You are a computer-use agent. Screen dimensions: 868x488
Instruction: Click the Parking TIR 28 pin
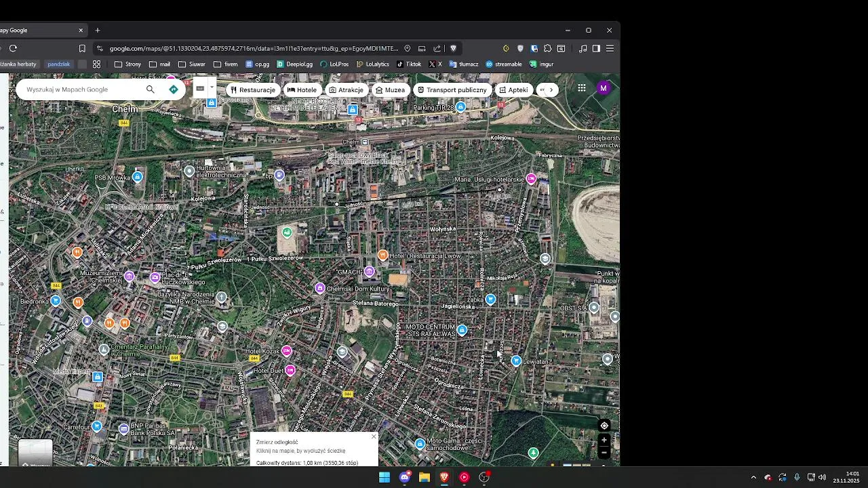pos(460,107)
